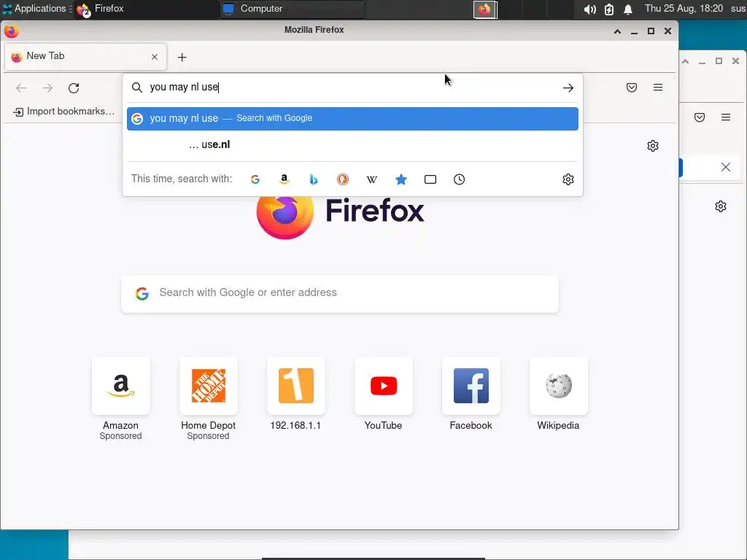Image resolution: width=747 pixels, height=560 pixels.
Task: Click settings gear in background Firefox window
Action: coord(721,206)
